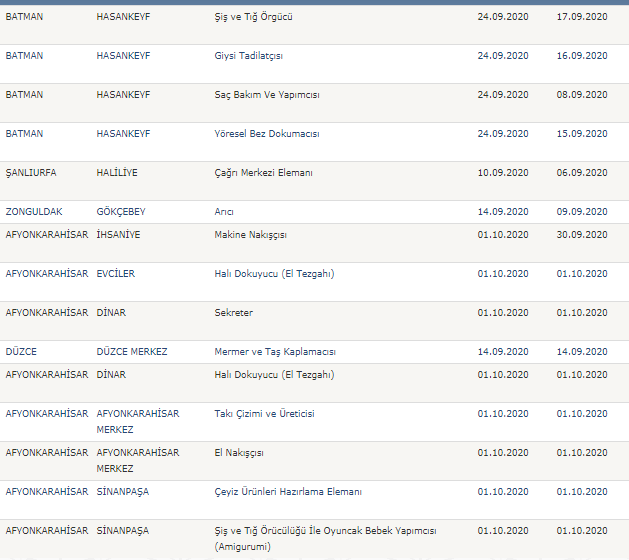Click the 'Şiş ve Tığ Örgücü' course name
629x560 pixels.
[254, 17]
